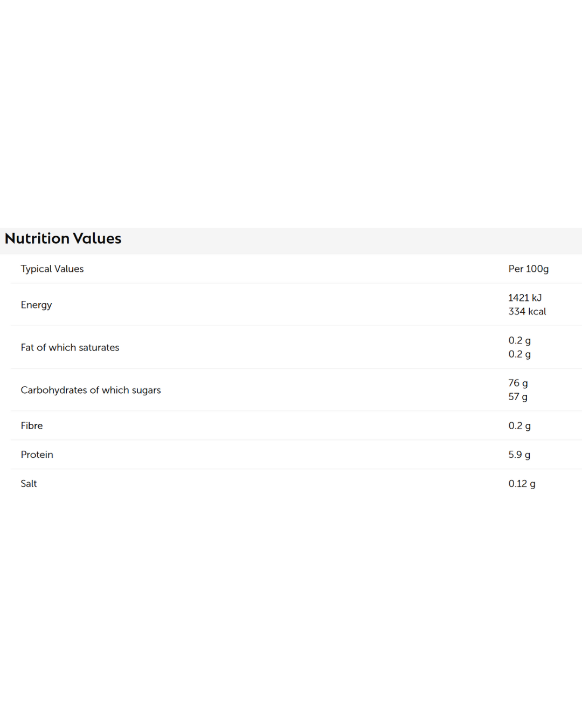The height and width of the screenshot is (728, 582).
Task: Click the Per 100g column header
Action: 528,269
